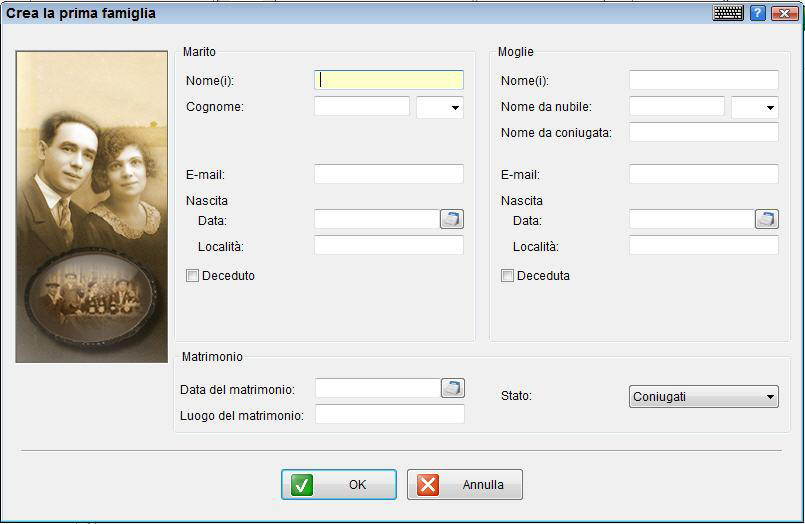The width and height of the screenshot is (805, 524).
Task: Focus the Marito Nome(i) field
Action: tap(389, 80)
